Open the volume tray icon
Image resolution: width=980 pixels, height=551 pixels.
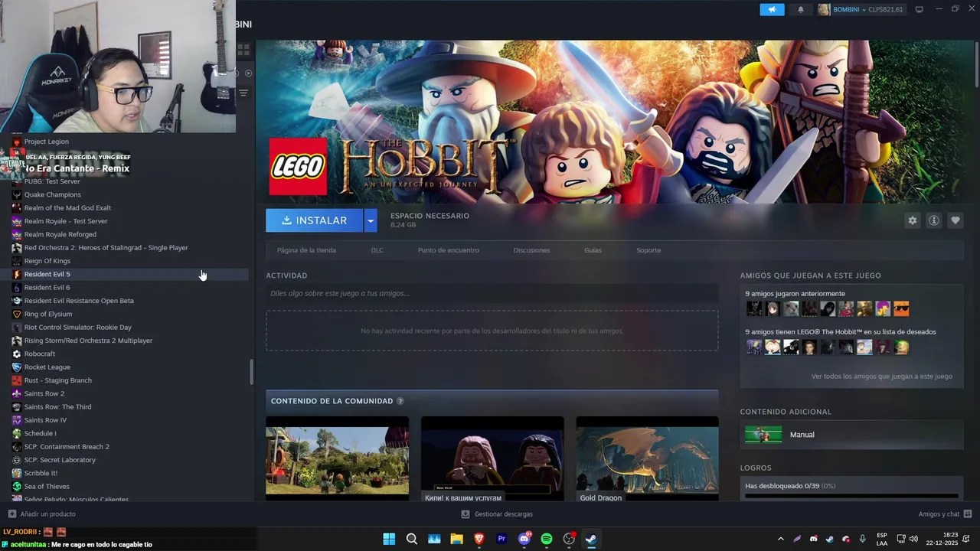[913, 539]
